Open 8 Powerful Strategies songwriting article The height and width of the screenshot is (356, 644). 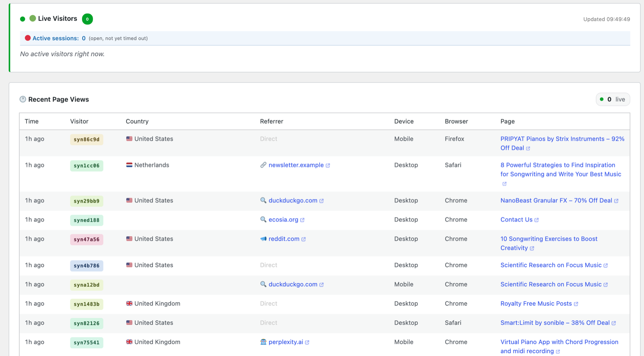pos(561,169)
